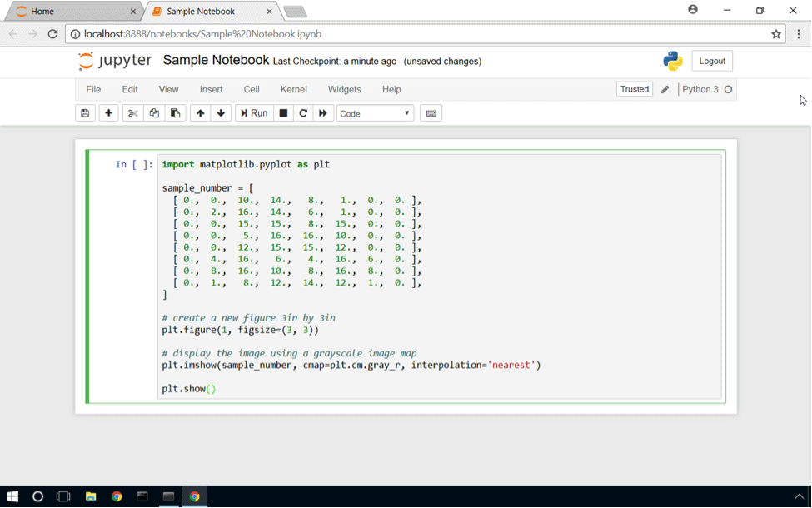Click the Trusted notebook indicator
The image size is (812, 508).
click(x=634, y=88)
